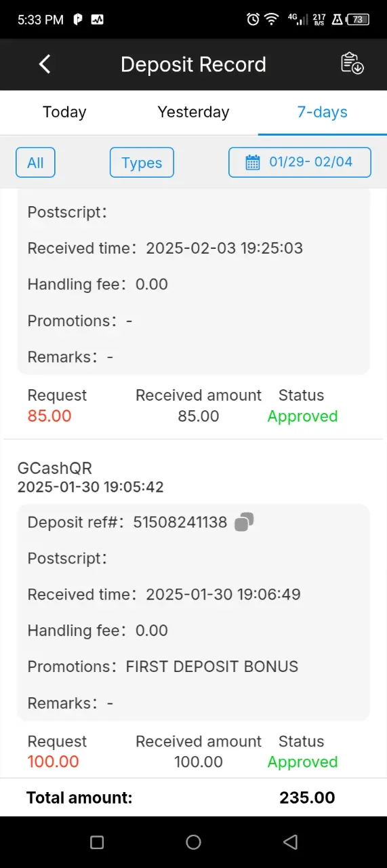Switch to the Yesterday tab
Image resolution: width=387 pixels, height=868 pixels.
pyautogui.click(x=193, y=112)
